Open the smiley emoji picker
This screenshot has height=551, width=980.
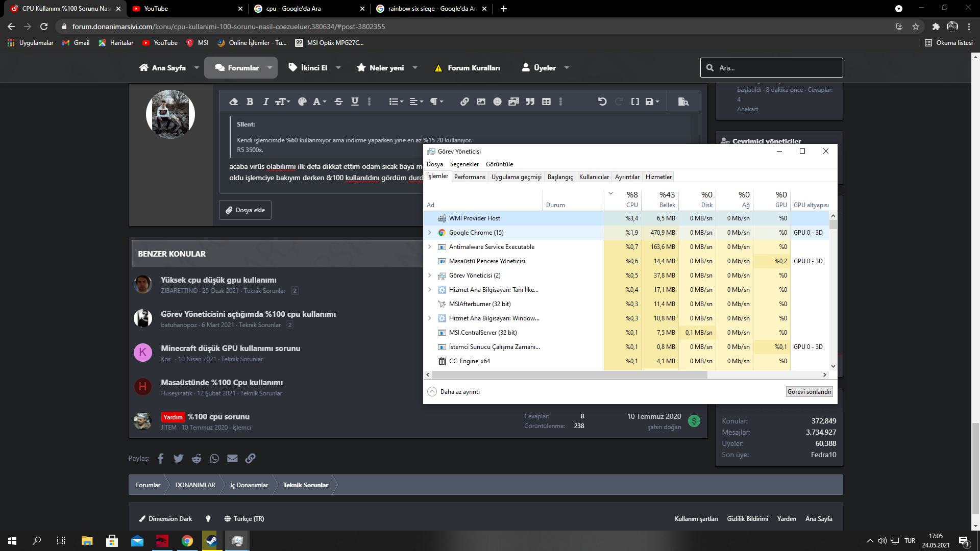point(497,102)
